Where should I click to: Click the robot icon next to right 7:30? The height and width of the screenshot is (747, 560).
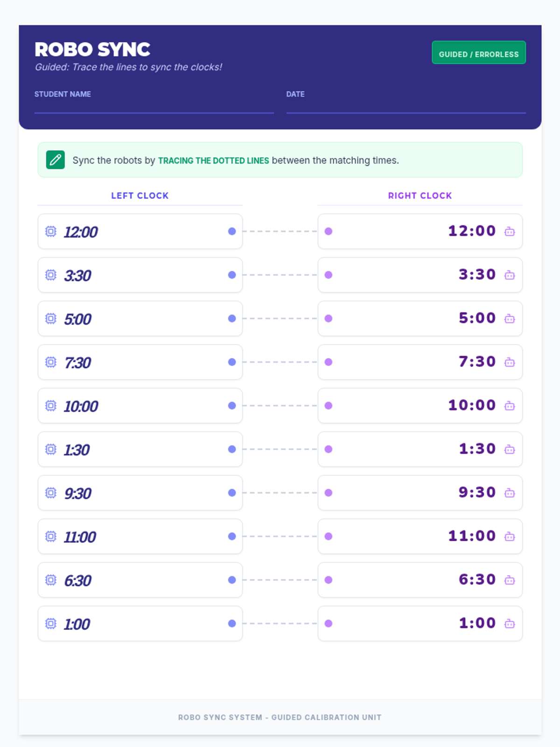point(510,362)
